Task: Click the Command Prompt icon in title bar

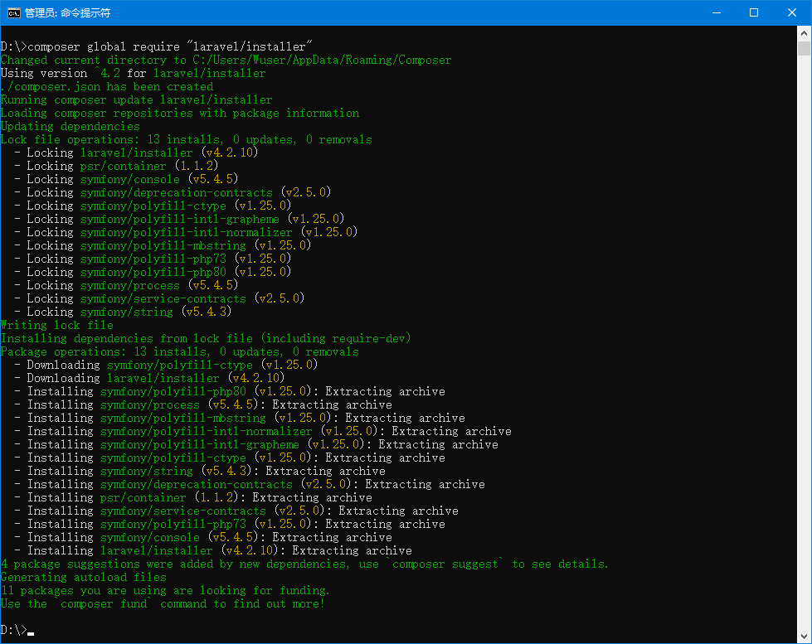Action: tap(14, 13)
